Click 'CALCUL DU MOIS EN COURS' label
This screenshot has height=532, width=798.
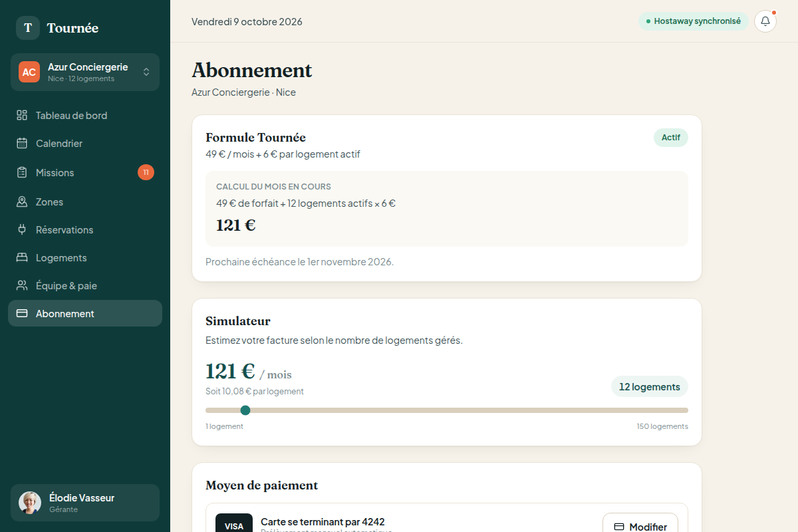click(x=273, y=187)
